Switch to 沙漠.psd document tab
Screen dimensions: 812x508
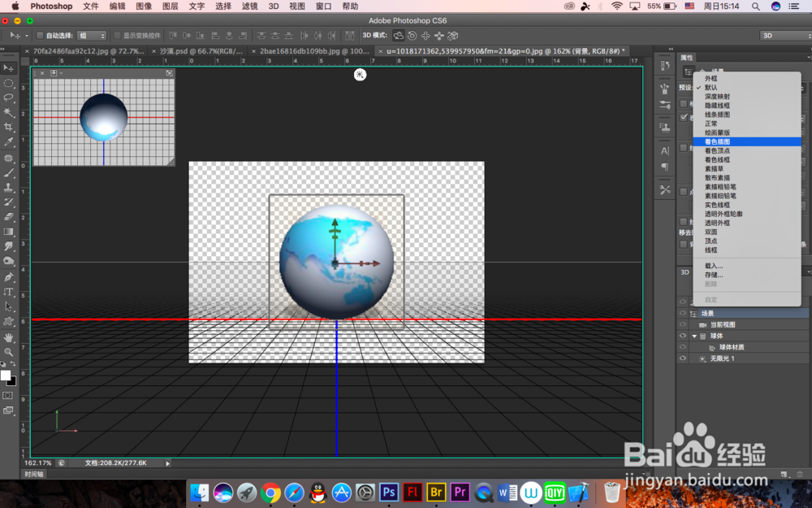point(201,50)
